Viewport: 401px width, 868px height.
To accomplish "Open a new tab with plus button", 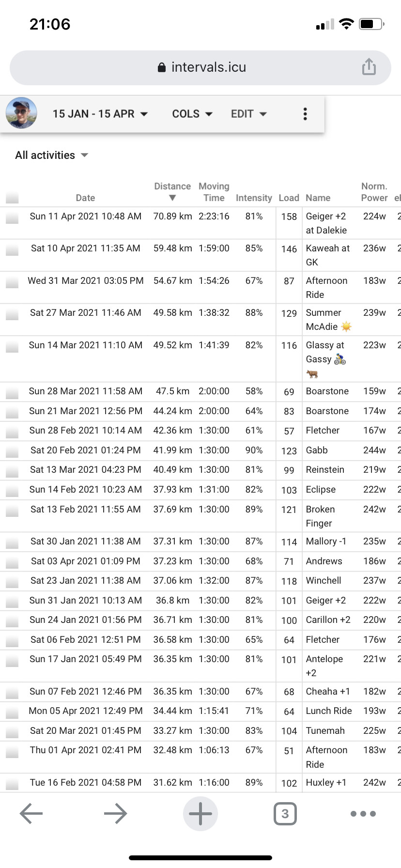I will click(x=200, y=813).
